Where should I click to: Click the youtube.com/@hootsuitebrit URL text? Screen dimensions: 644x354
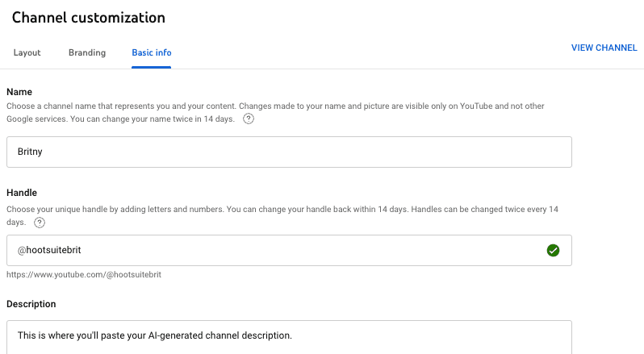[84, 275]
